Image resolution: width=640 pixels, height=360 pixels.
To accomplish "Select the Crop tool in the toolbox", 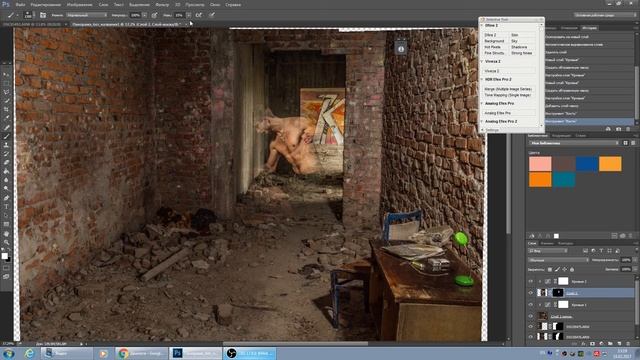I will [x=7, y=109].
